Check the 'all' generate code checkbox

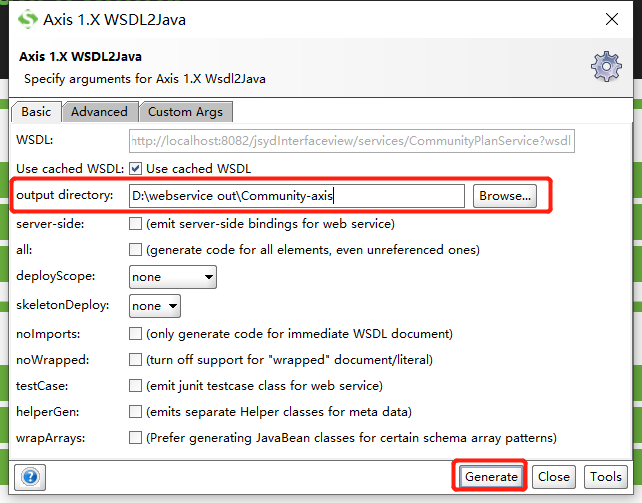pos(136,250)
